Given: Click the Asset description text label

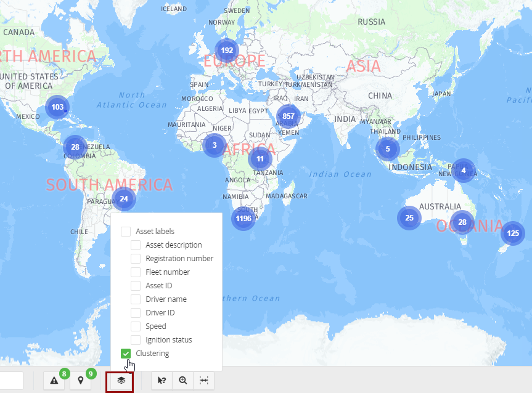Looking at the screenshot, I should 174,245.
